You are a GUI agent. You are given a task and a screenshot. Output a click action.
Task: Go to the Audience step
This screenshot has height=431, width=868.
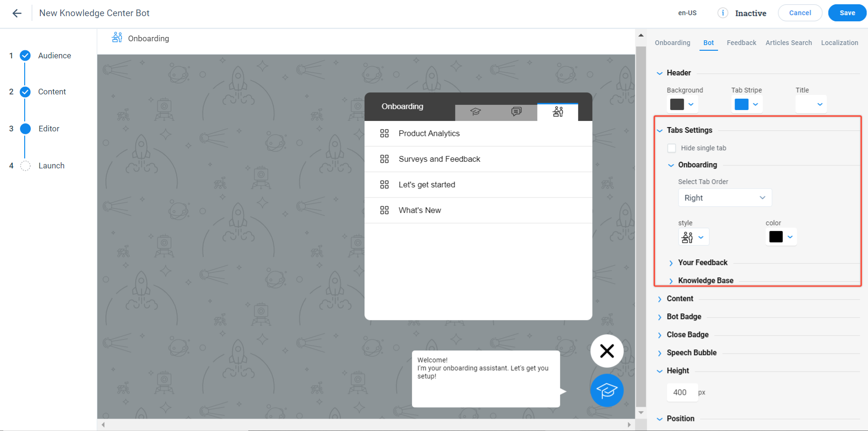click(x=55, y=55)
